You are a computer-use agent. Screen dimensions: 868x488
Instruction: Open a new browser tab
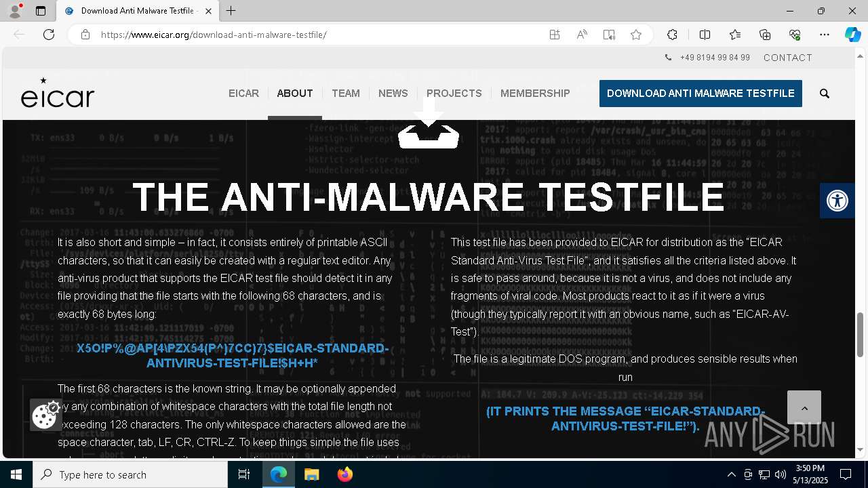pyautogui.click(x=231, y=11)
